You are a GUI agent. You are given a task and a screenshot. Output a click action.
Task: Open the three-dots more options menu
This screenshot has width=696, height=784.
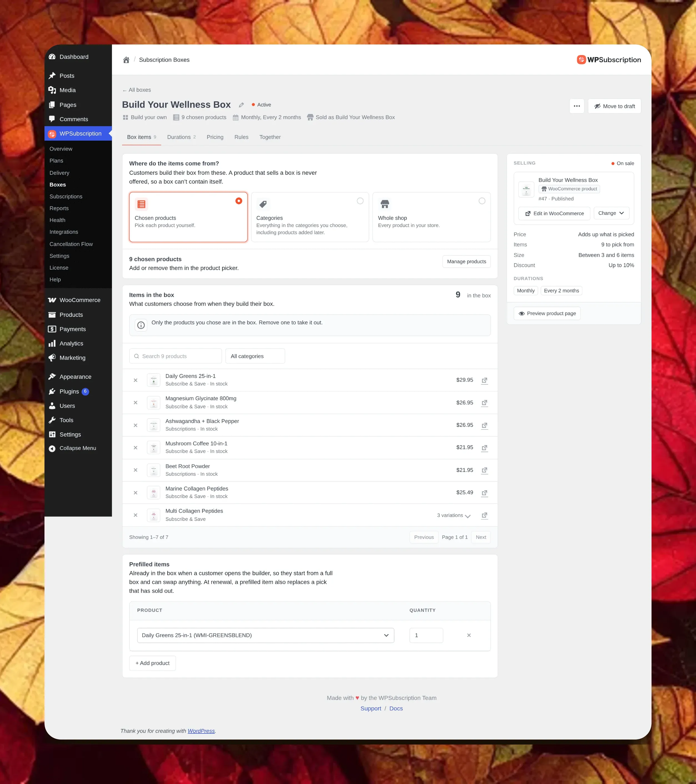pos(577,106)
